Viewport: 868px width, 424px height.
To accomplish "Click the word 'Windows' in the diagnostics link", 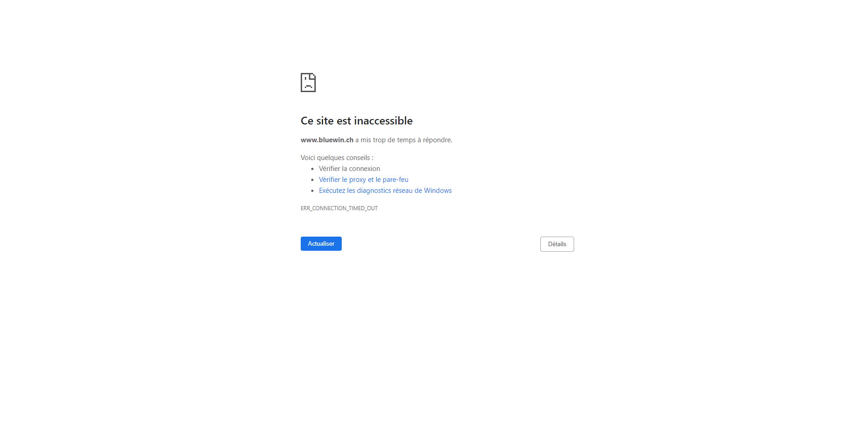I will (438, 191).
